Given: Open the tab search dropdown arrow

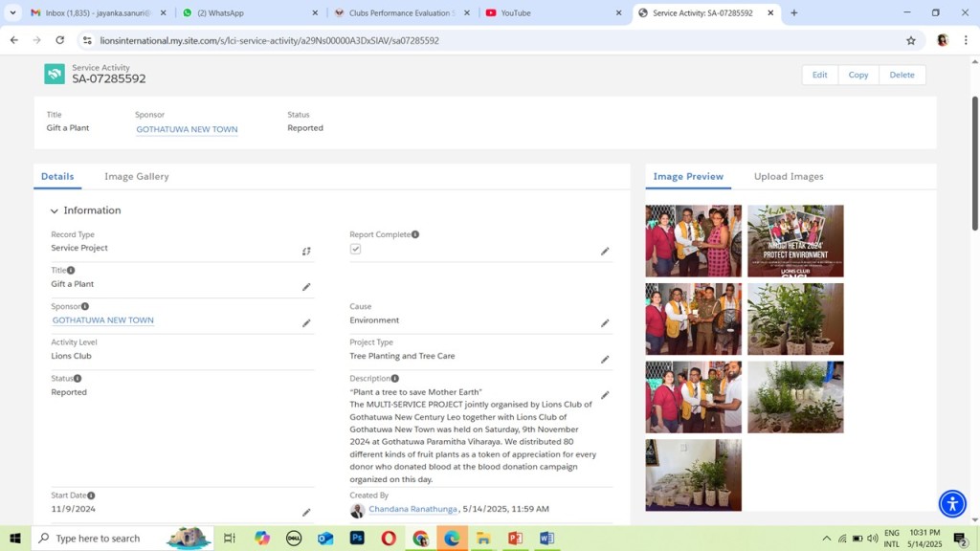Looking at the screenshot, I should coord(12,12).
